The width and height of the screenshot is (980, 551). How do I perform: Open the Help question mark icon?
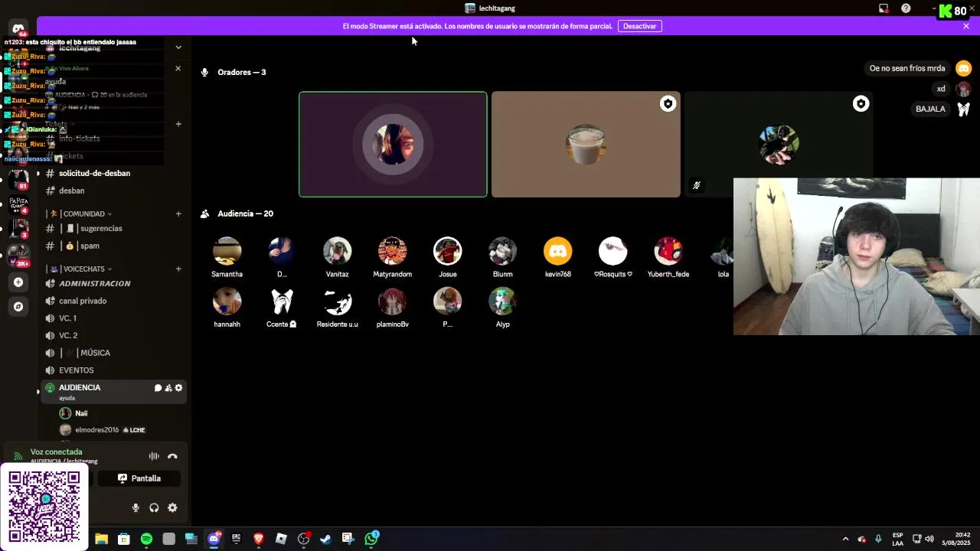906,8
